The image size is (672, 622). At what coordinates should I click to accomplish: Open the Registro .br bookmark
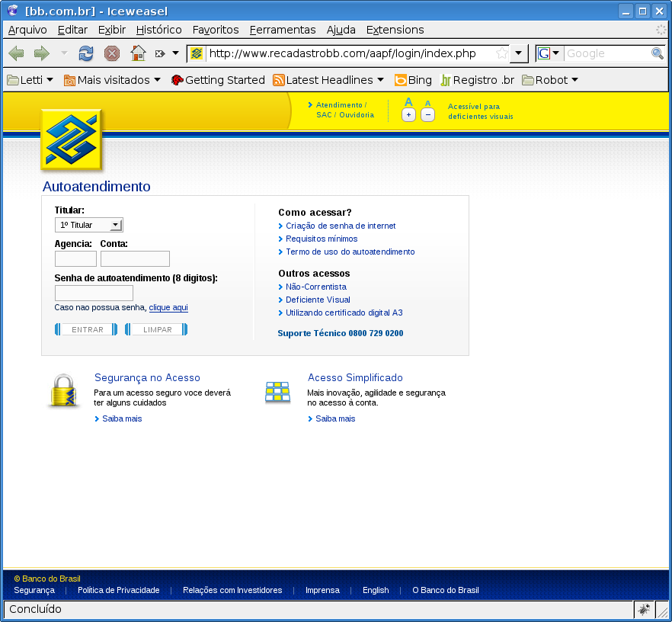(x=478, y=80)
